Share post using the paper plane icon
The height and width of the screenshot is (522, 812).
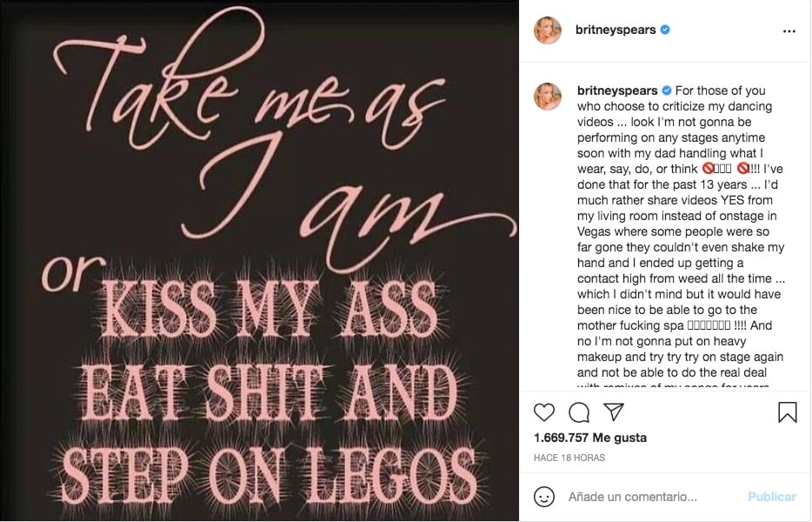click(614, 412)
